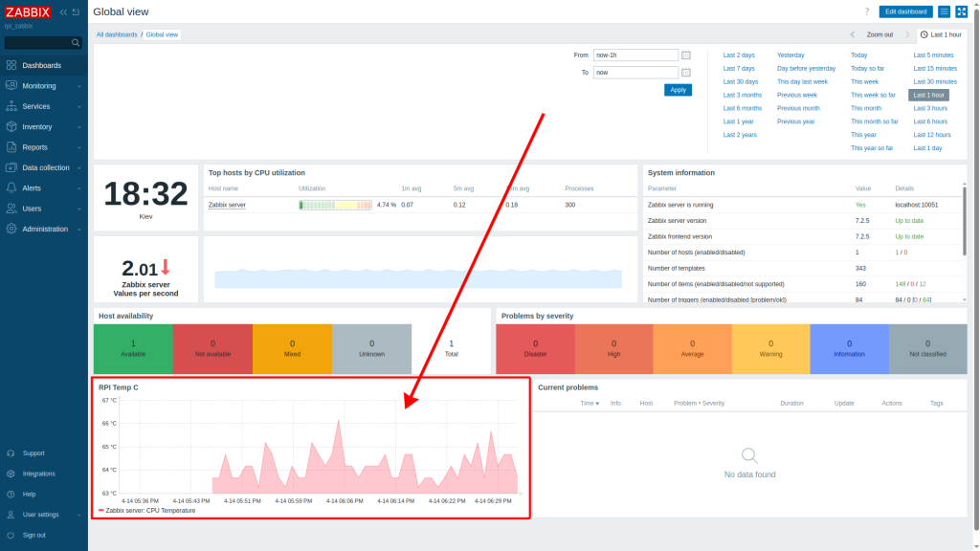Screen dimensions: 980x551
Task: Open the Support menu entry
Action: (44, 453)
